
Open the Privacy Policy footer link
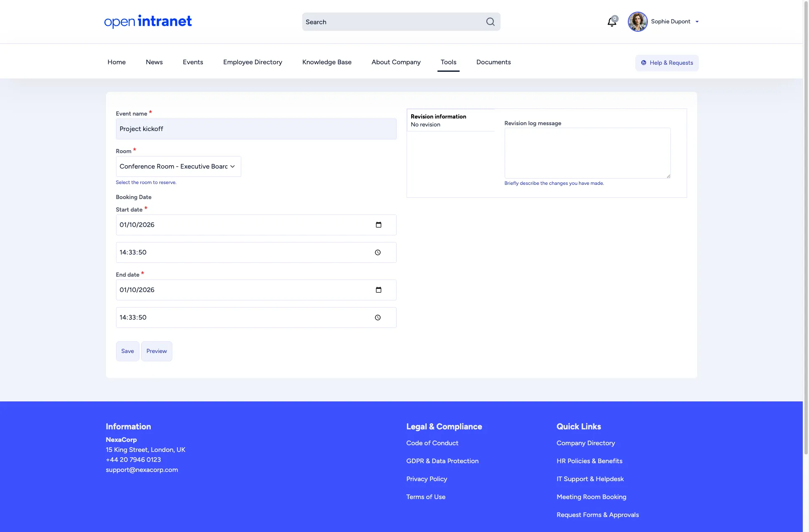(427, 479)
